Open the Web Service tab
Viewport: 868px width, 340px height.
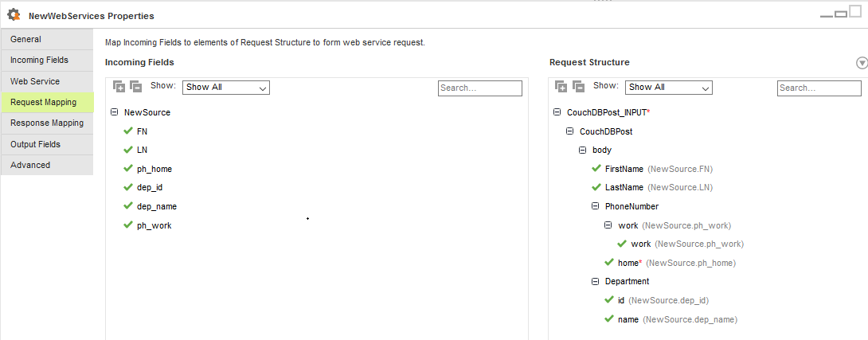click(47, 81)
